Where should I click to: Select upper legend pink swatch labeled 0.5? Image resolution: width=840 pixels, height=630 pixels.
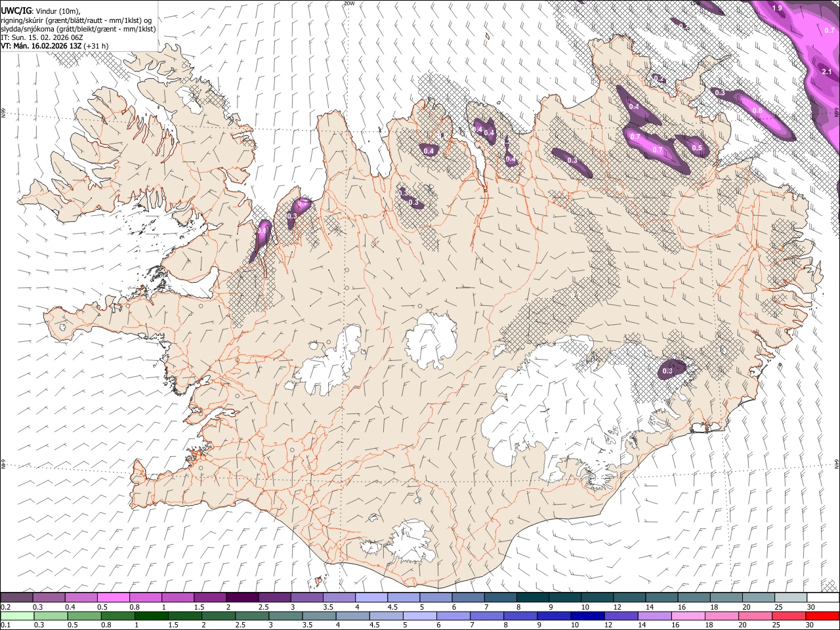pos(114,598)
